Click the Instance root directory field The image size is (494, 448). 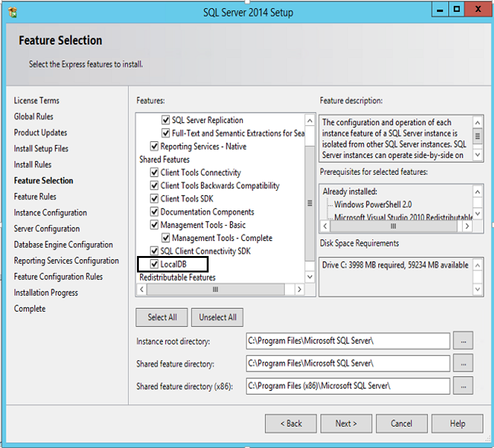click(348, 341)
